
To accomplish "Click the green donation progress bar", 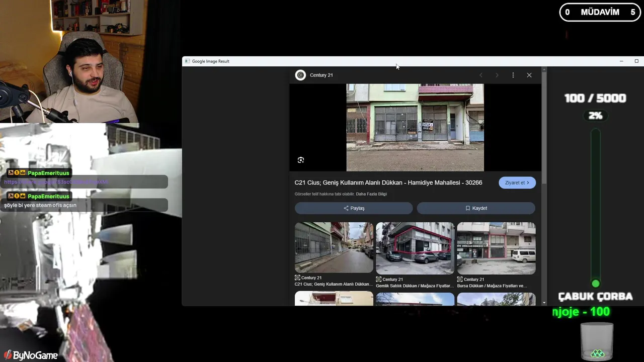I will tap(596, 208).
